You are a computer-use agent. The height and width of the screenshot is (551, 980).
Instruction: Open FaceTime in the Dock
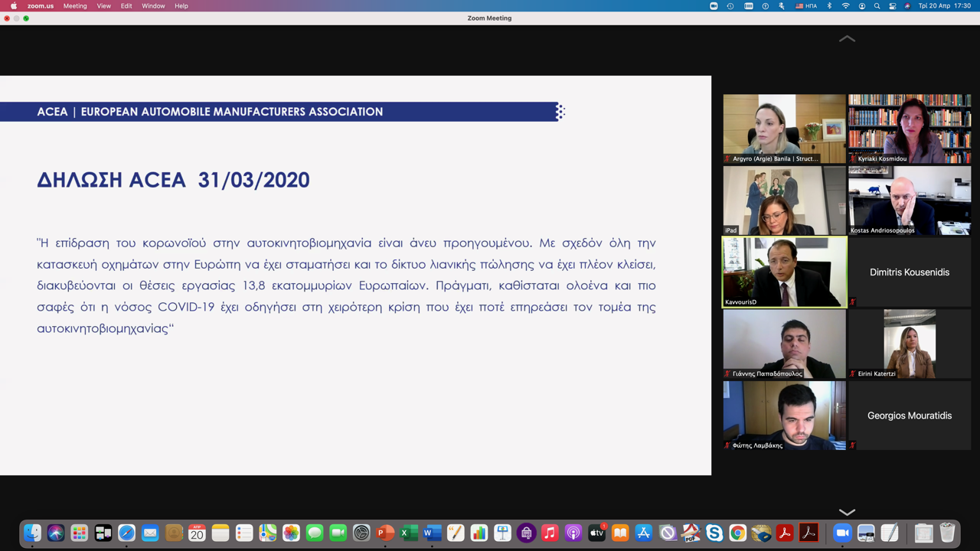[x=338, y=533]
